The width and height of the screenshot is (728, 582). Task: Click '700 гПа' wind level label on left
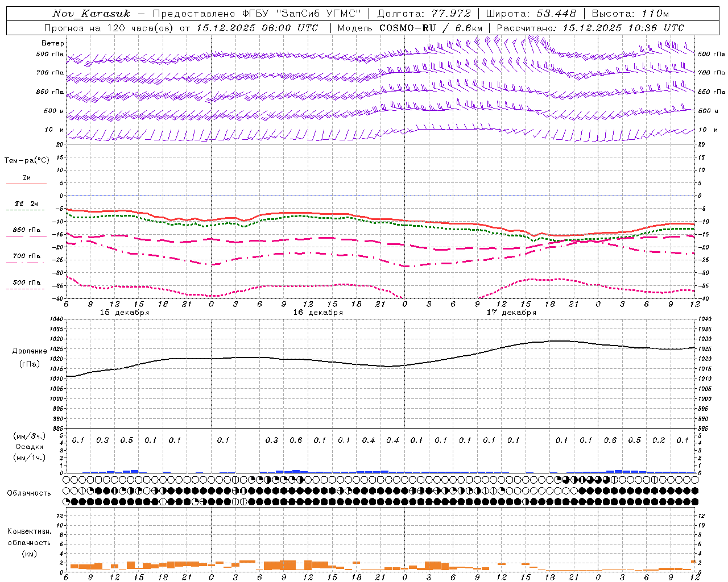(x=50, y=73)
